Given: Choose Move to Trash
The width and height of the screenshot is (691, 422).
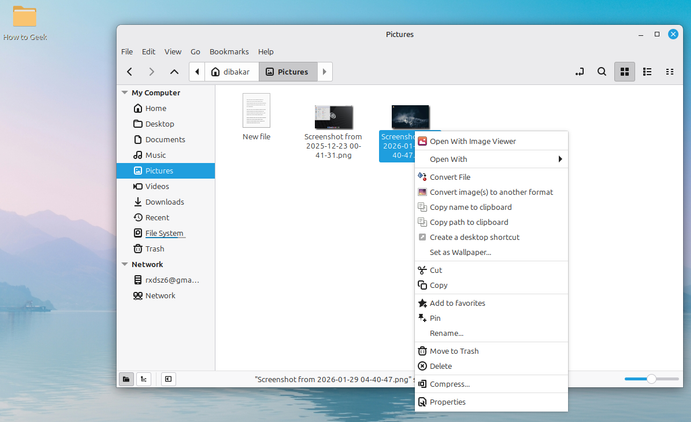Looking at the screenshot, I should pyautogui.click(x=491, y=351).
